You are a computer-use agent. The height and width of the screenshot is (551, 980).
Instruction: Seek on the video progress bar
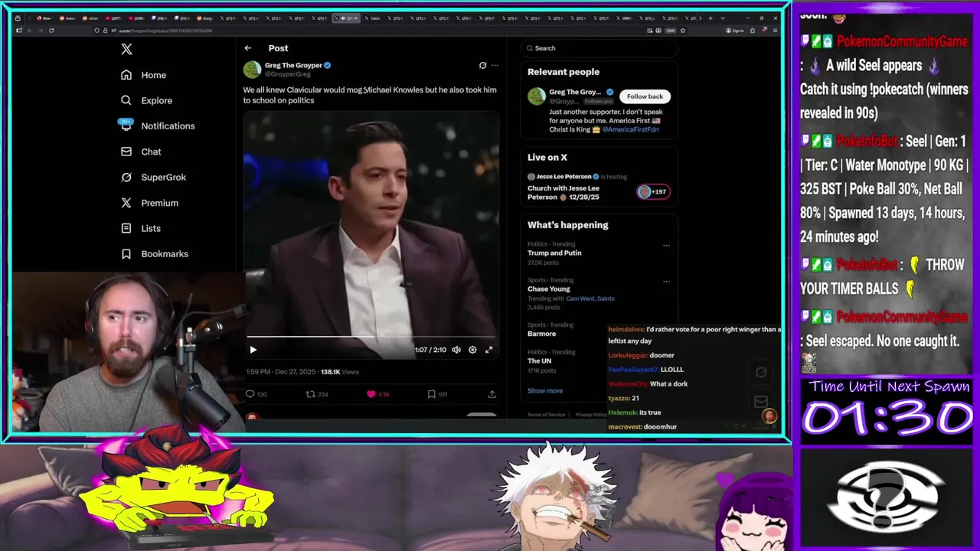(x=371, y=336)
